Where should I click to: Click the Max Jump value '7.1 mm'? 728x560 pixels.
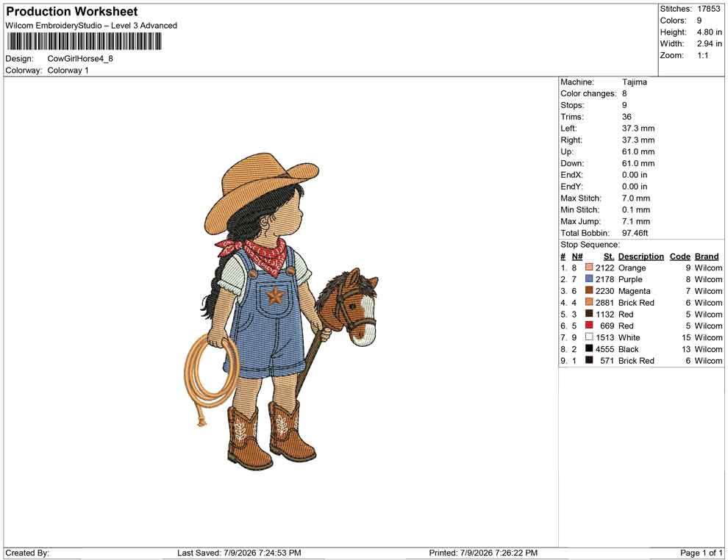click(x=636, y=221)
